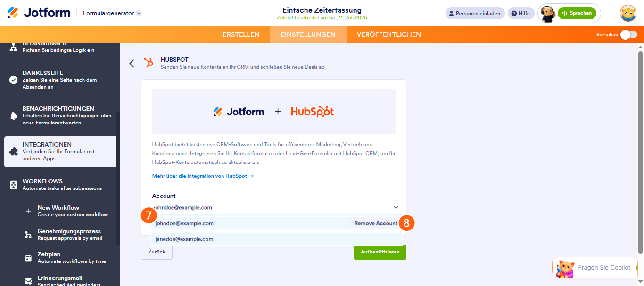Open the Account dropdown field

point(276,207)
